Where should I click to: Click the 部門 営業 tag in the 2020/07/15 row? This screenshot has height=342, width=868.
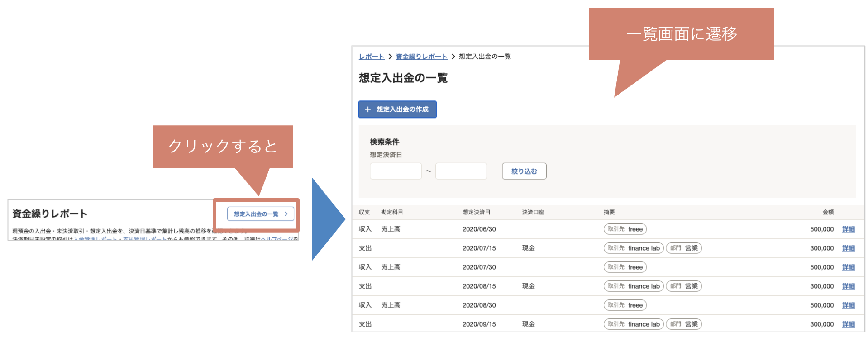point(684,248)
